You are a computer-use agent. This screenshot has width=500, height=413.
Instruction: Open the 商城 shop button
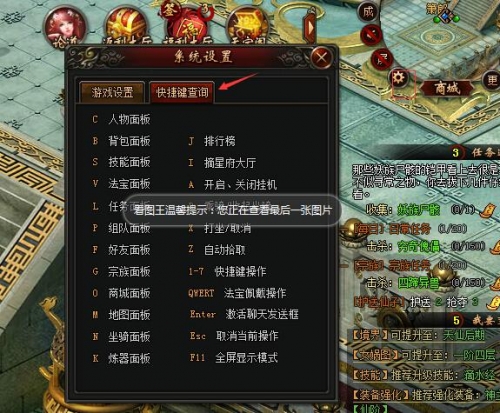click(x=447, y=88)
